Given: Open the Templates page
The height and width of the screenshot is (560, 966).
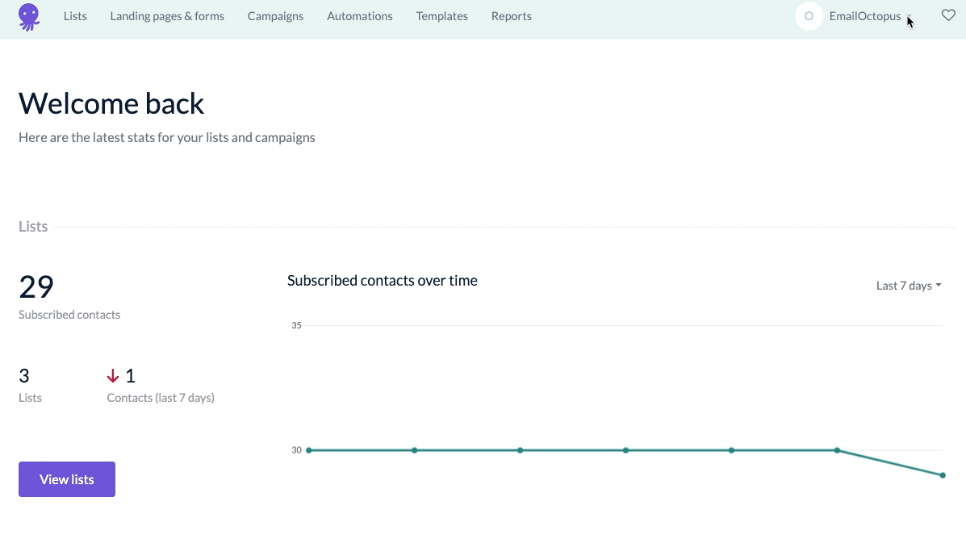Looking at the screenshot, I should tap(441, 16).
